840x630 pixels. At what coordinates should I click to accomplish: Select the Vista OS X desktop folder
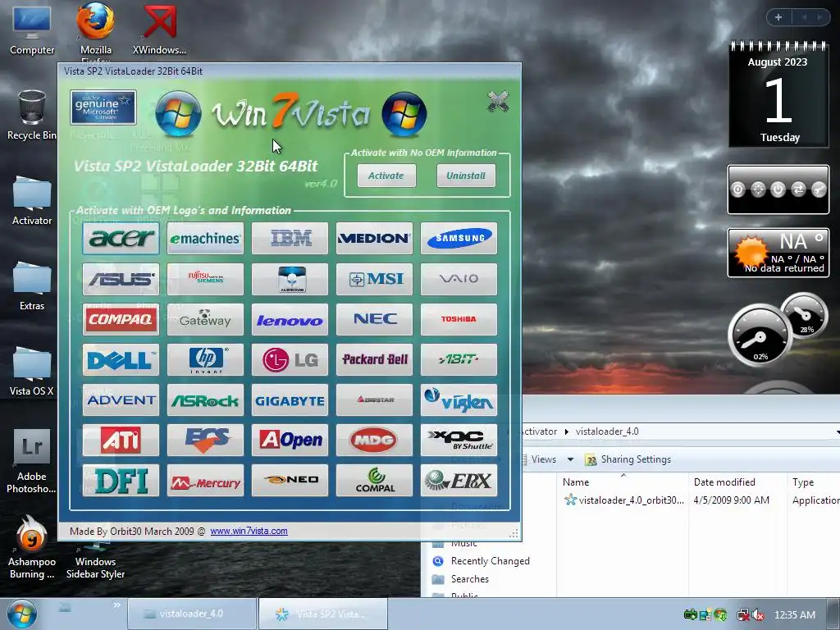pyautogui.click(x=32, y=372)
